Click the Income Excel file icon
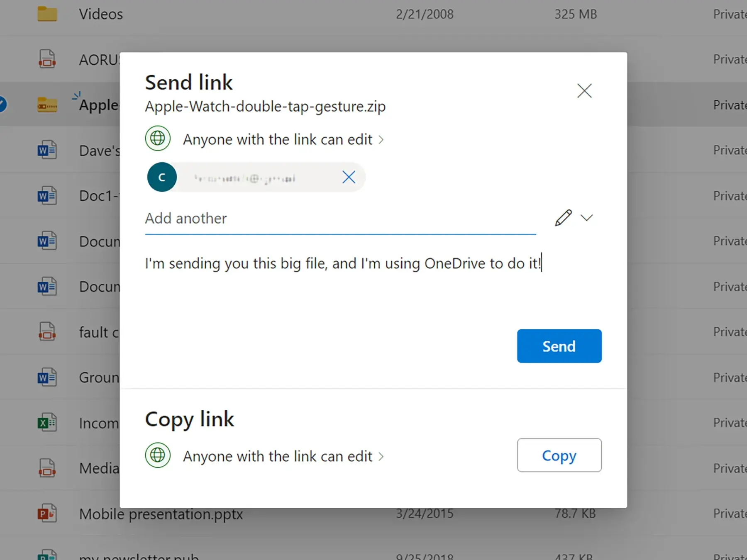The height and width of the screenshot is (560, 747). point(47,423)
